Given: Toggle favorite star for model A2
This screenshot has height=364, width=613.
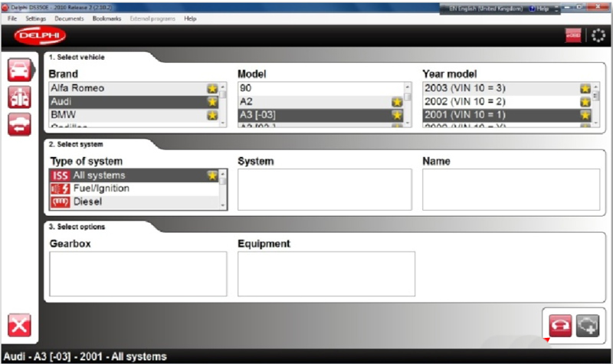Looking at the screenshot, I should click(397, 102).
